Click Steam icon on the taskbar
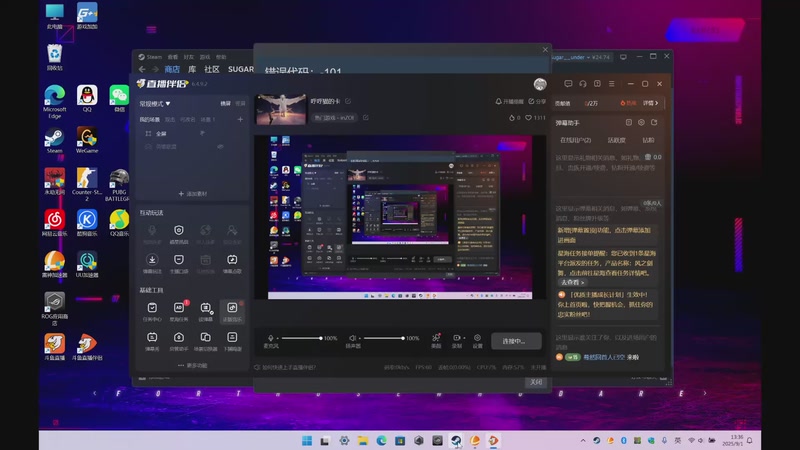Image resolution: width=800 pixels, height=450 pixels. point(456,440)
